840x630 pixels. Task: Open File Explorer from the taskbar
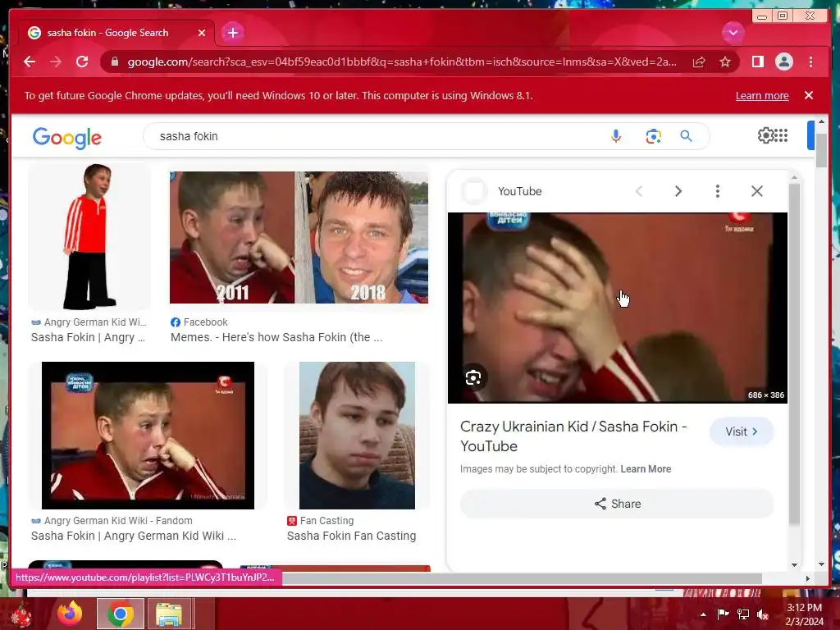(169, 614)
